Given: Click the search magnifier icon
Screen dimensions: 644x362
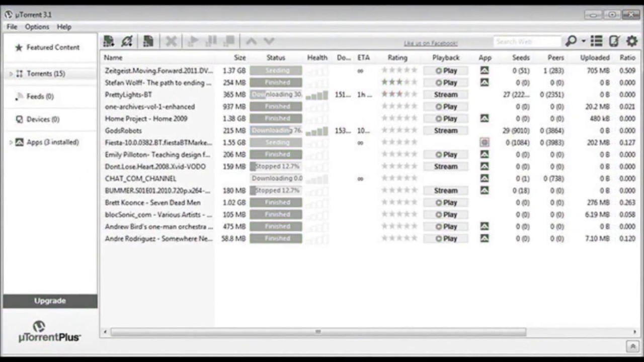Looking at the screenshot, I should point(571,41).
